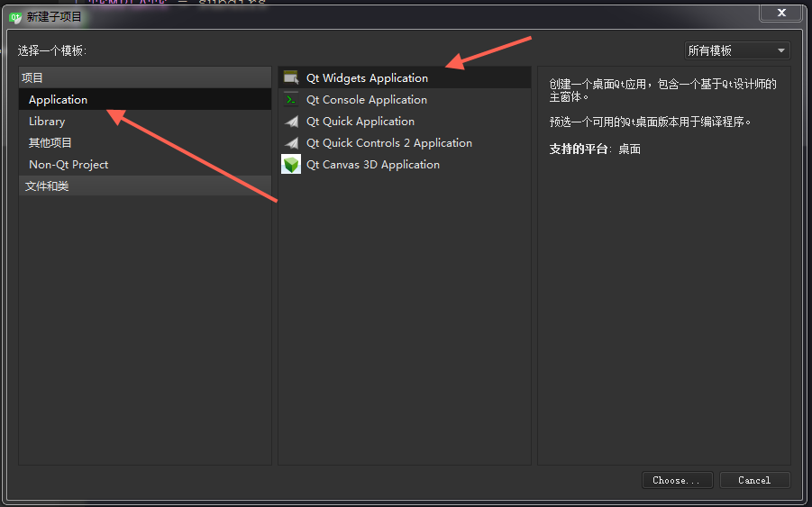The width and height of the screenshot is (812, 507).
Task: Choose the Qt Console Application label
Action: coord(367,100)
